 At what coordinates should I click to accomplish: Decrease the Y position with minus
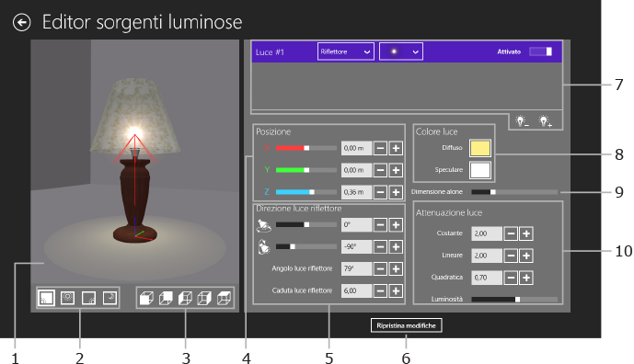(380, 170)
